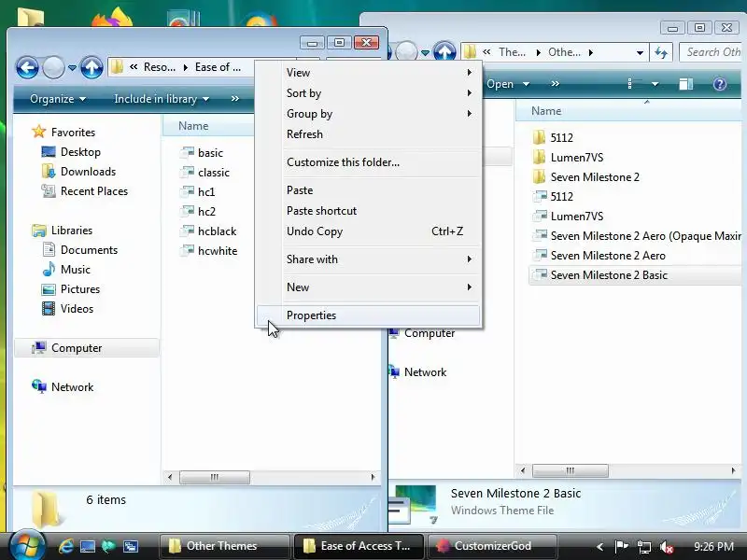Image resolution: width=747 pixels, height=560 pixels.
Task: Click the up arrow button in Other Themes window
Action: 444,52
